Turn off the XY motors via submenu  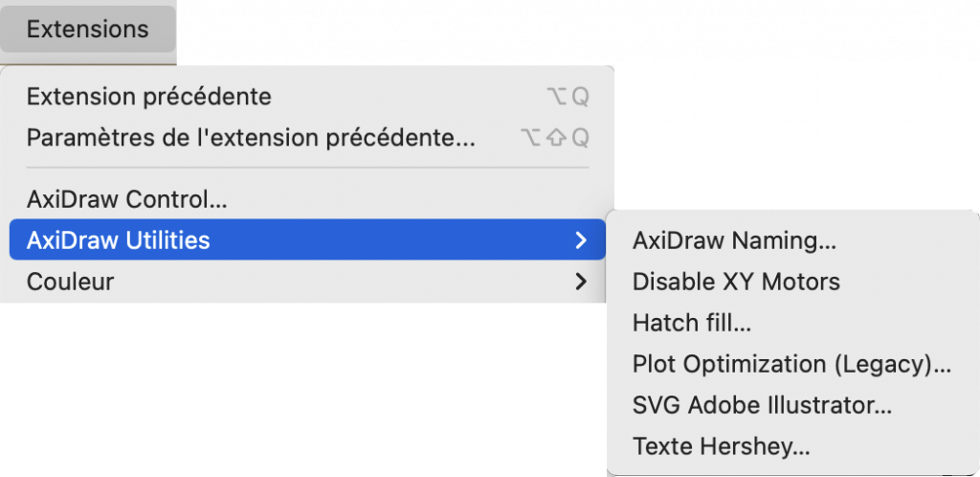pyautogui.click(x=736, y=282)
